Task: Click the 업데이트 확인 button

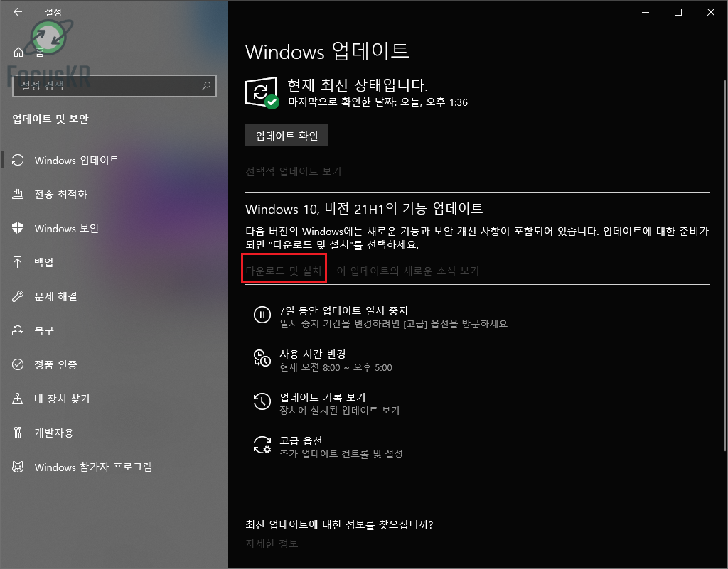Action: [287, 136]
